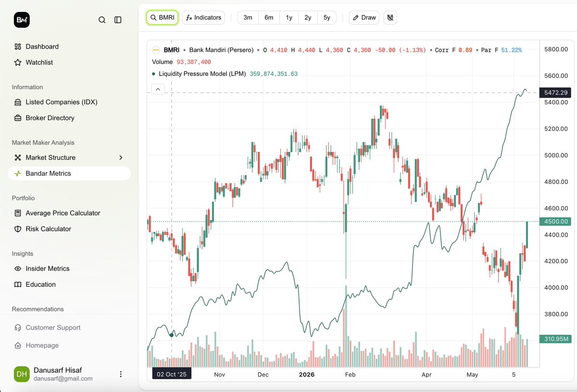This screenshot has height=392, width=577.
Task: Expand the Market Structure chevron
Action: point(121,157)
